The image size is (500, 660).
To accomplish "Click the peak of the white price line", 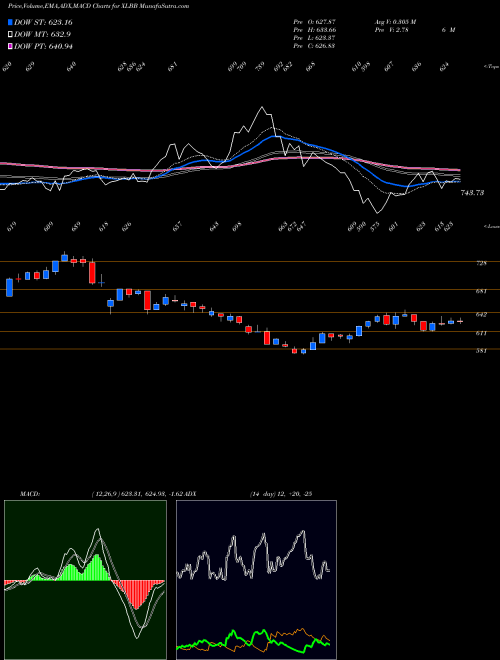I will point(262,107).
